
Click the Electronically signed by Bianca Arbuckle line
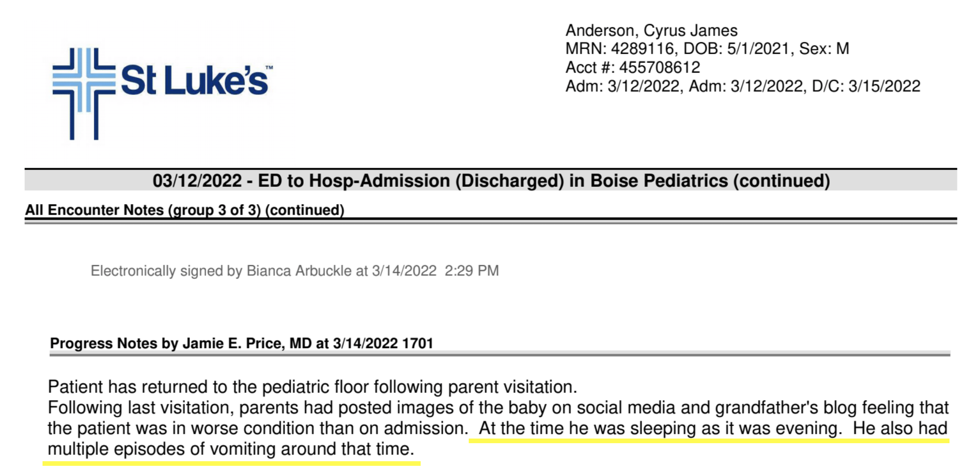pos(294,271)
